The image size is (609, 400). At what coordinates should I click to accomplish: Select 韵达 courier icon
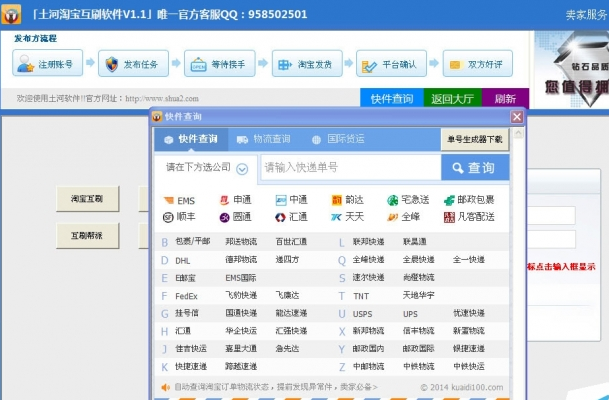pos(348,200)
